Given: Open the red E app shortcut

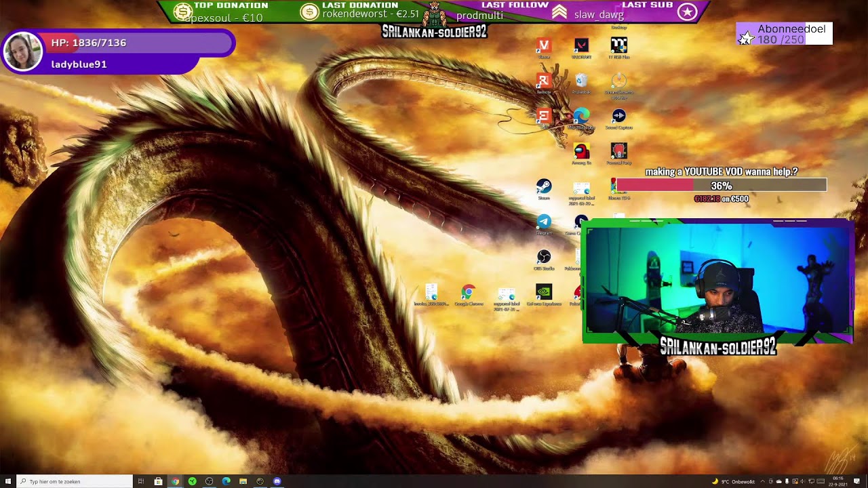Looking at the screenshot, I should point(543,117).
